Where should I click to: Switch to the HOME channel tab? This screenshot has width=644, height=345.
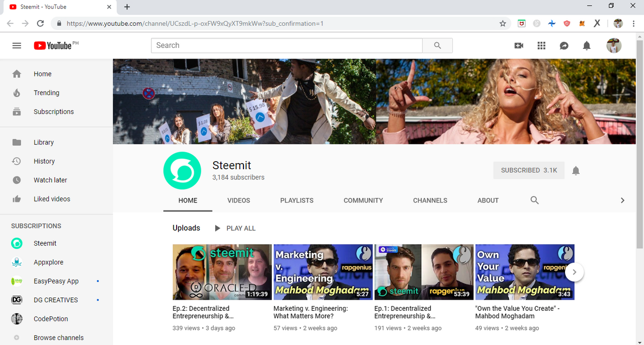pyautogui.click(x=188, y=200)
